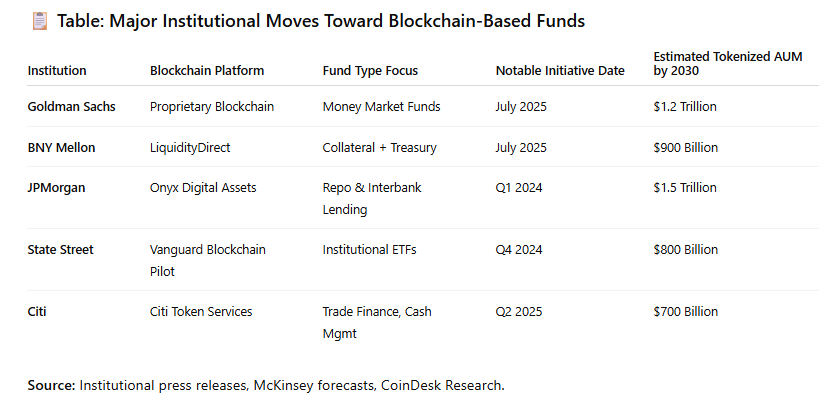Screen dimensions: 823x416
Task: Select the Money Market Funds cell
Action: [x=381, y=106]
